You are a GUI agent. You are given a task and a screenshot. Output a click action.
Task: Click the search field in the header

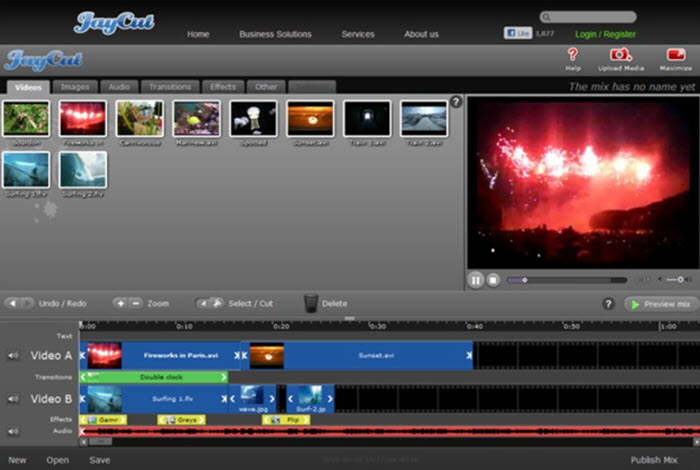click(x=592, y=17)
